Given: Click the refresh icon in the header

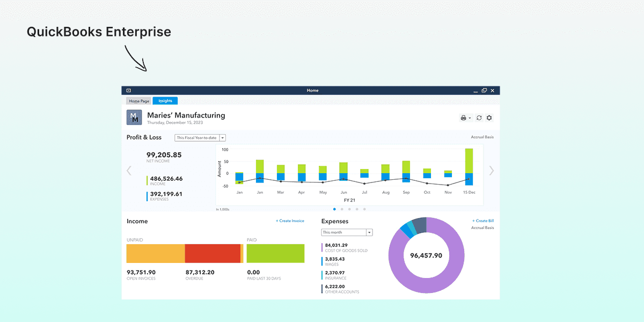Looking at the screenshot, I should (479, 118).
